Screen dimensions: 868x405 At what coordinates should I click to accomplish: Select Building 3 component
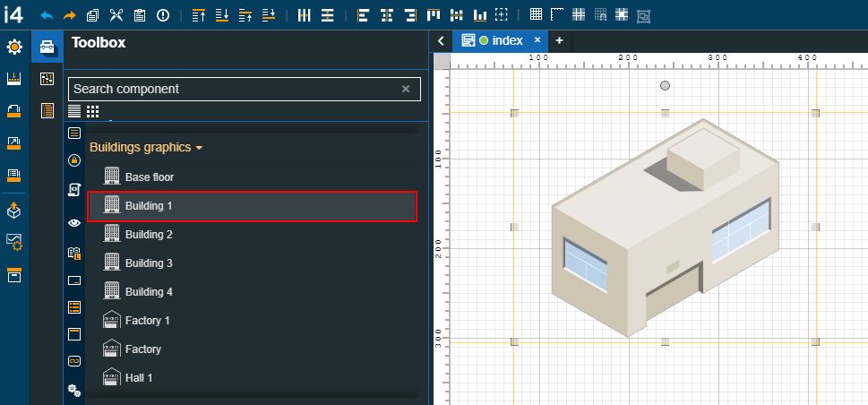[x=252, y=263]
